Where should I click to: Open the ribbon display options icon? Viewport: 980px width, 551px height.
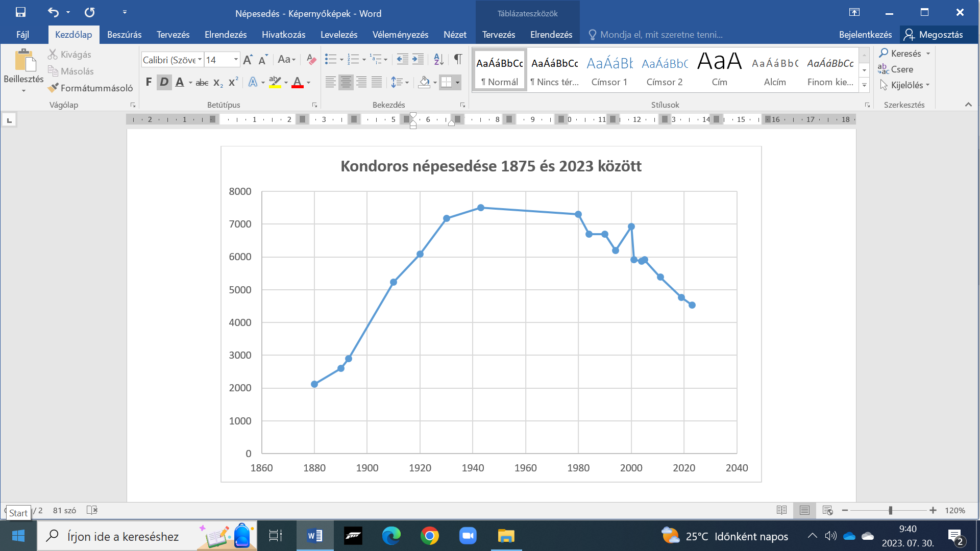point(854,12)
